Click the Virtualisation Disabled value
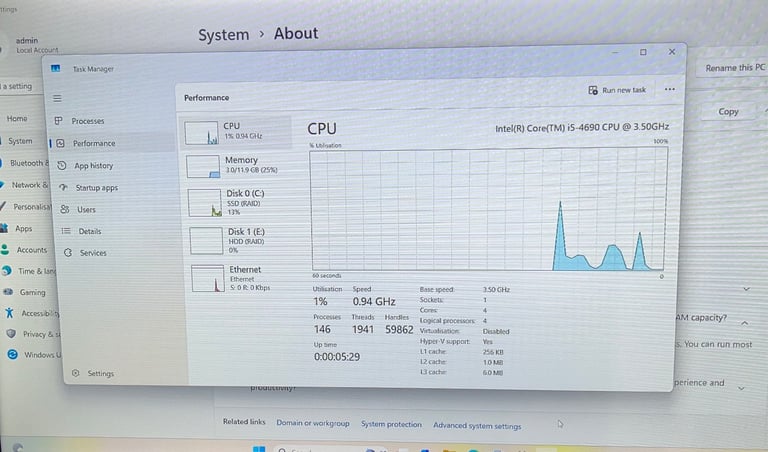The height and width of the screenshot is (452, 768). [x=496, y=332]
